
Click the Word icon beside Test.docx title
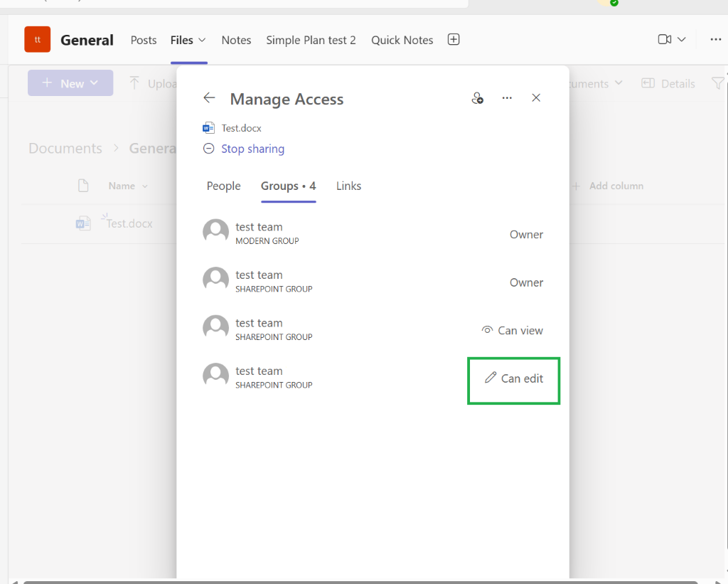point(208,128)
